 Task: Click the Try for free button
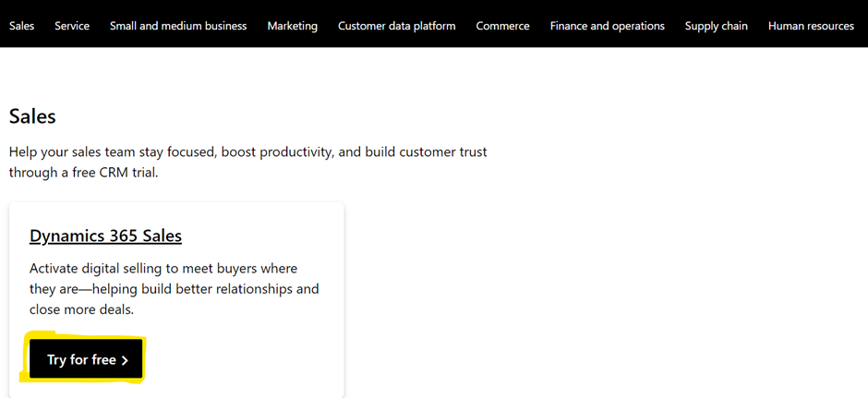pyautogui.click(x=87, y=359)
